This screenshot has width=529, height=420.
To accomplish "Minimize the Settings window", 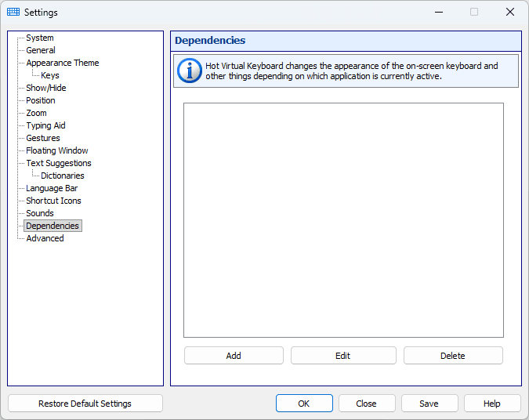I will (x=439, y=12).
